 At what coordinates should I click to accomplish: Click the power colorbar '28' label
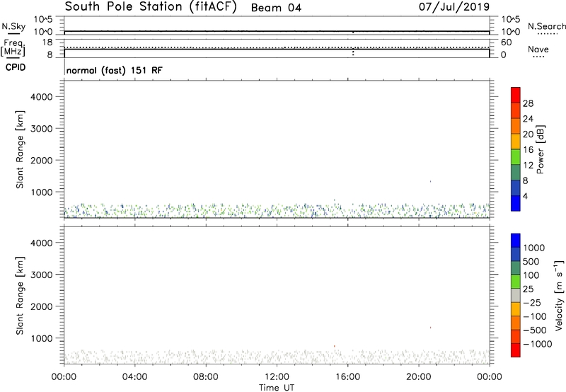pyautogui.click(x=528, y=103)
